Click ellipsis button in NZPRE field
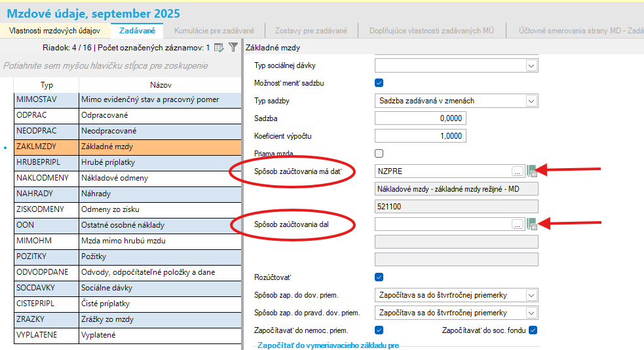The height and width of the screenshot is (350, 644). (x=518, y=171)
